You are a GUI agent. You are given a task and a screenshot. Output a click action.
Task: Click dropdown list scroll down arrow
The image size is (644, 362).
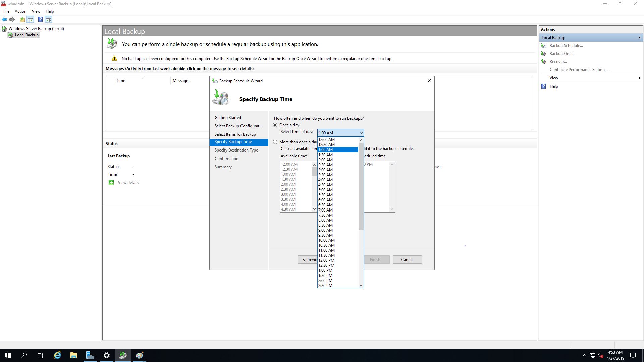coord(361,285)
